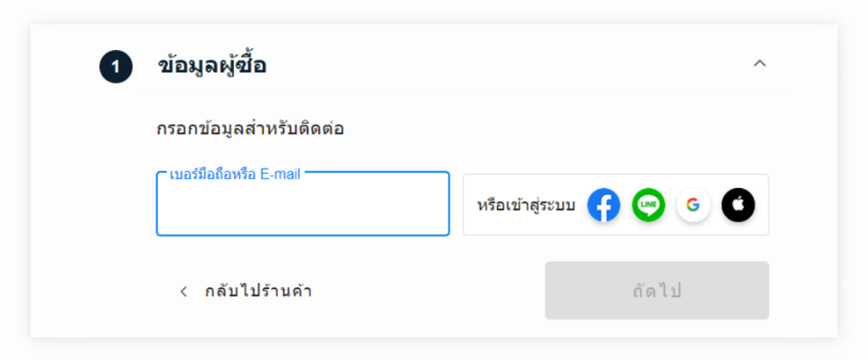Screen dimensions: 868x361
Task: Choose Facebook login with the blue circle logo
Action: pos(604,205)
